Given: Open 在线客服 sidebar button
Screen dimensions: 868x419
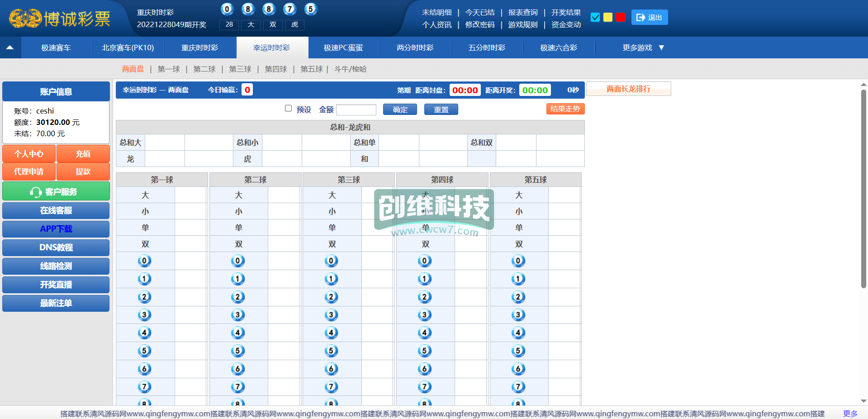Looking at the screenshot, I should [56, 210].
